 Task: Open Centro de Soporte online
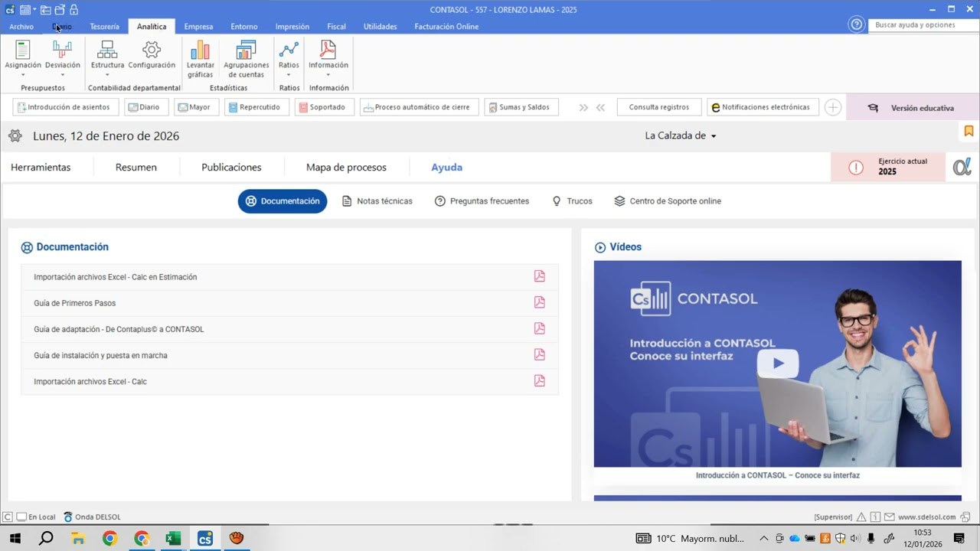pyautogui.click(x=668, y=201)
